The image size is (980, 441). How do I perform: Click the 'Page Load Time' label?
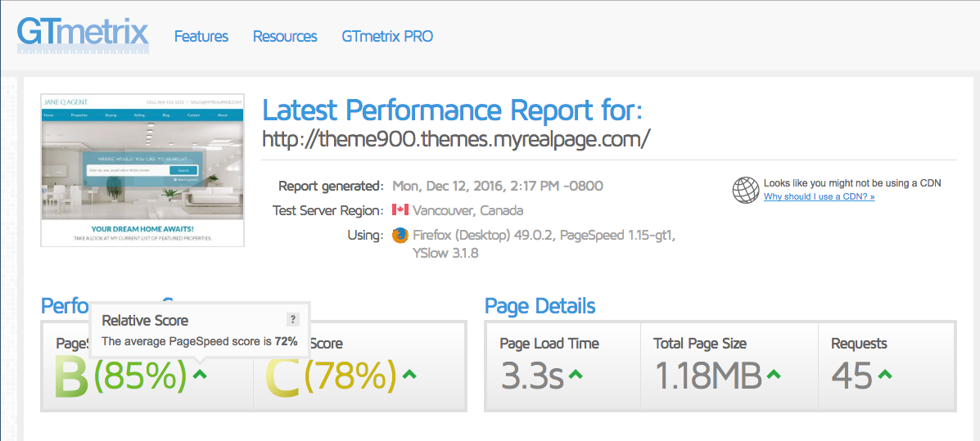549,344
